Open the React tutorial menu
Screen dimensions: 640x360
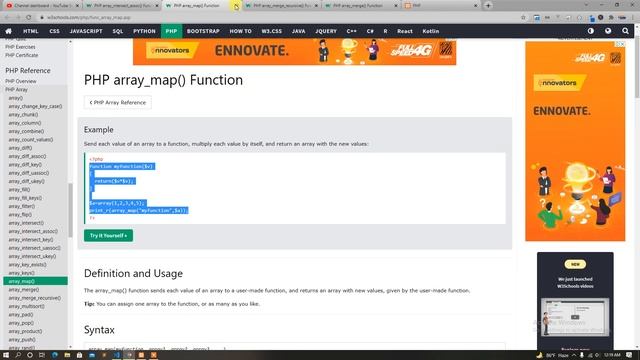[404, 31]
